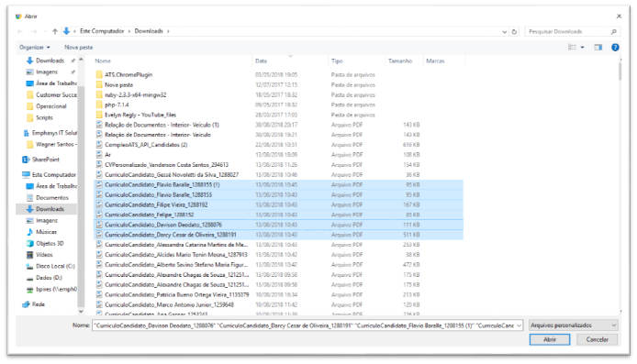Screen dimensions: 637x364
Task: Select CurriculoCandidato_Filipe Vieira_1288192 file
Action: [x=278, y=204]
